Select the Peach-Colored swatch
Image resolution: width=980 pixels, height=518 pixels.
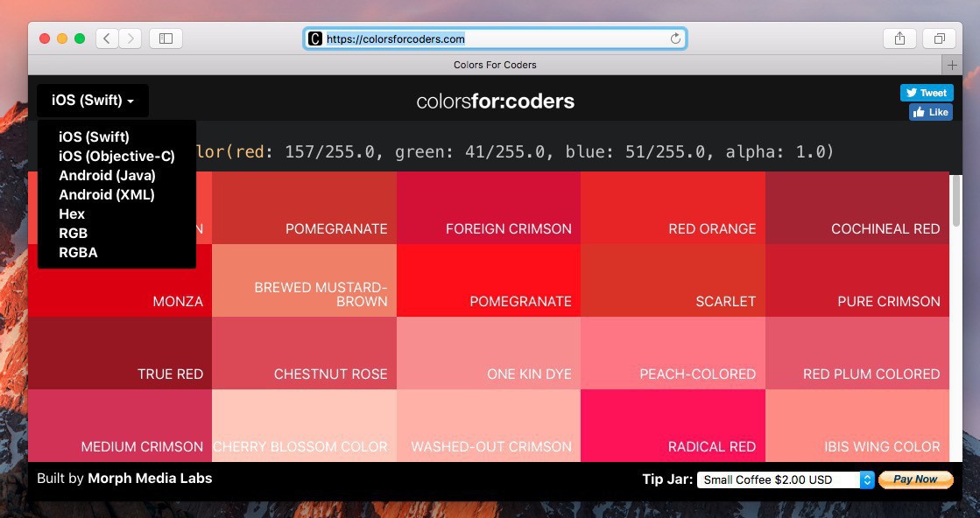click(673, 353)
